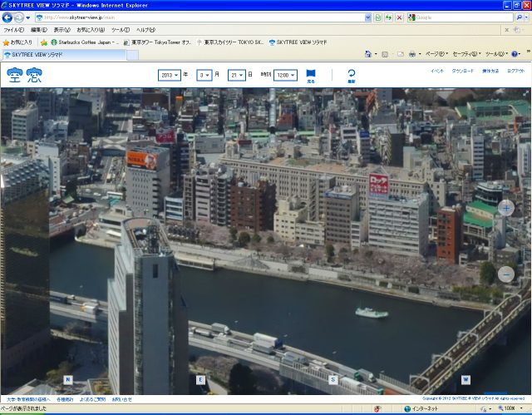The image size is (532, 415).
Task: Click the blue flag view icon
Action: tap(311, 73)
